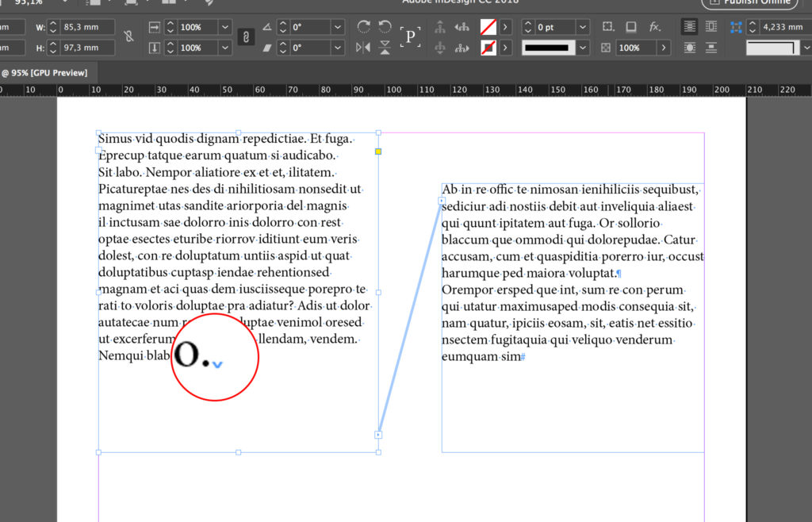Screen dimensions: 812x522
Task: Open the stroke weight 0 pt dropdown
Action: point(583,27)
